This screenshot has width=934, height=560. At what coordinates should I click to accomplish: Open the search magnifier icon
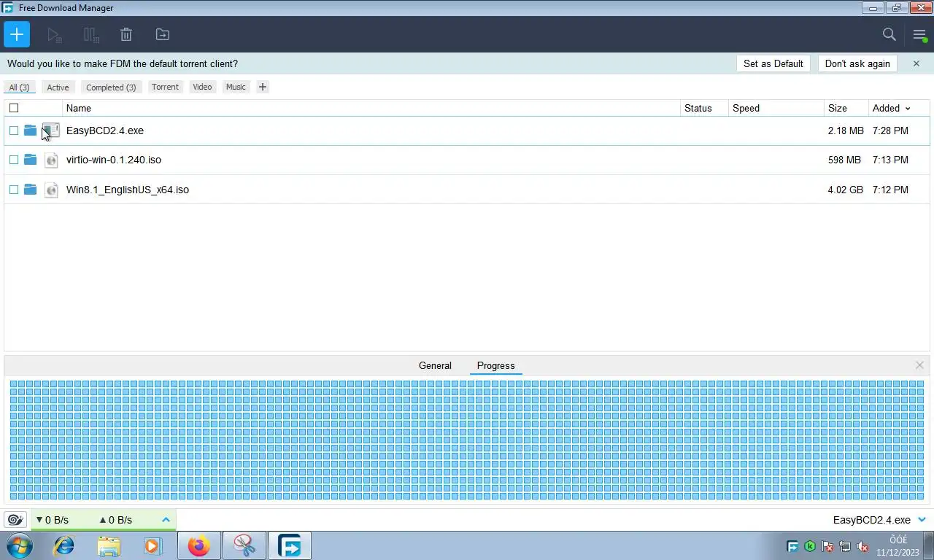tap(889, 34)
